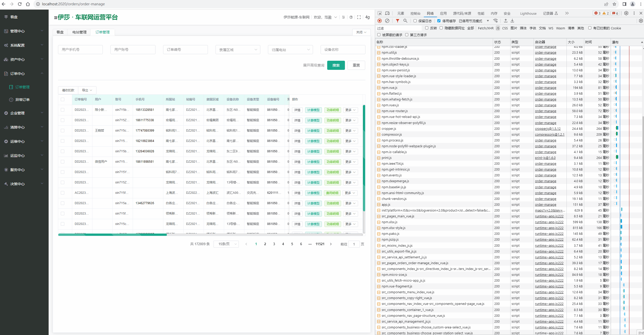
Task: Enable the 保留日志 checkbox
Action: [415, 21]
